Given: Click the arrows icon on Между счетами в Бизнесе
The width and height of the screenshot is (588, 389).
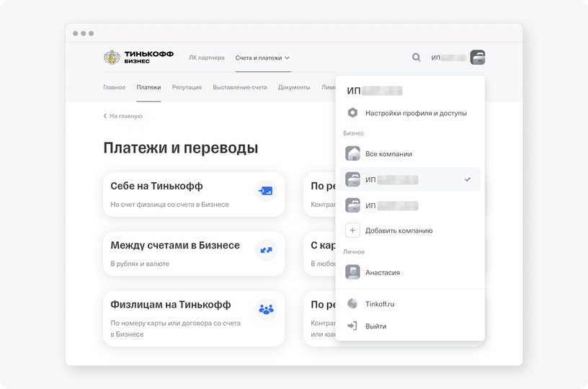Looking at the screenshot, I should [266, 250].
